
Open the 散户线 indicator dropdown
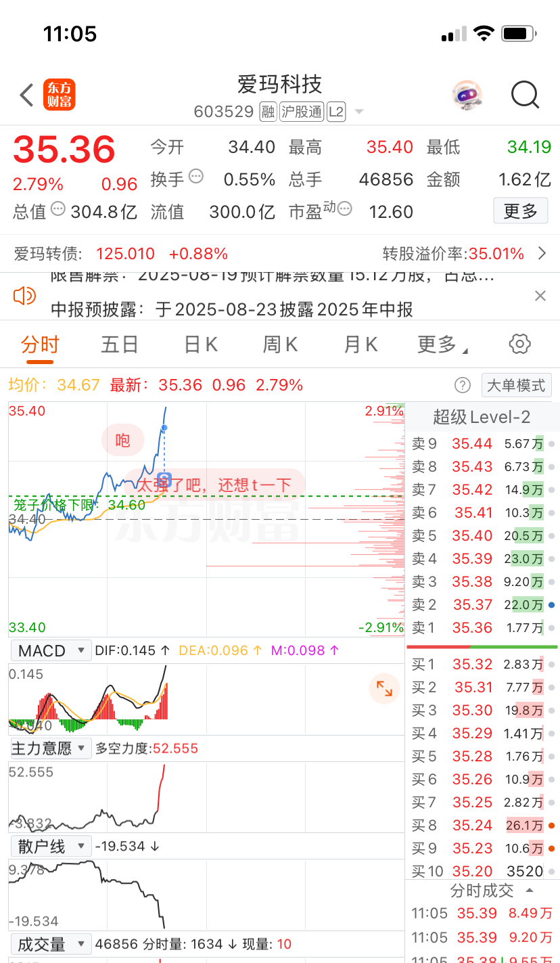pos(51,846)
